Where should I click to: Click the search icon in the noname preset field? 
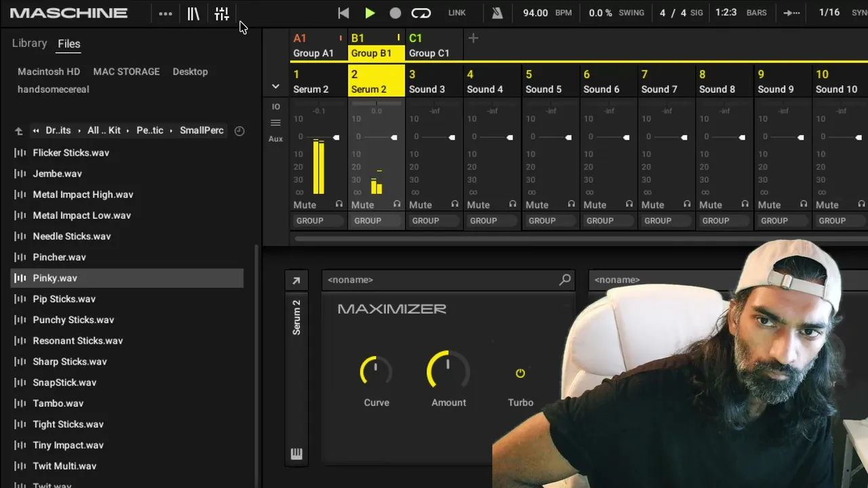click(565, 279)
